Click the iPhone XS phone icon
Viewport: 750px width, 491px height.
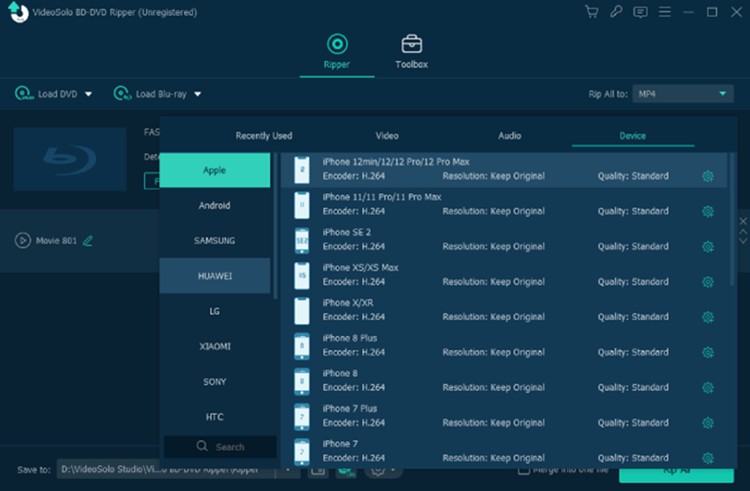(302, 276)
